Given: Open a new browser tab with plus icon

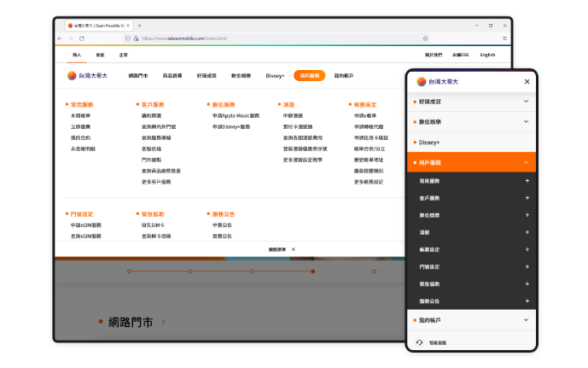Looking at the screenshot, I should click(x=140, y=26).
